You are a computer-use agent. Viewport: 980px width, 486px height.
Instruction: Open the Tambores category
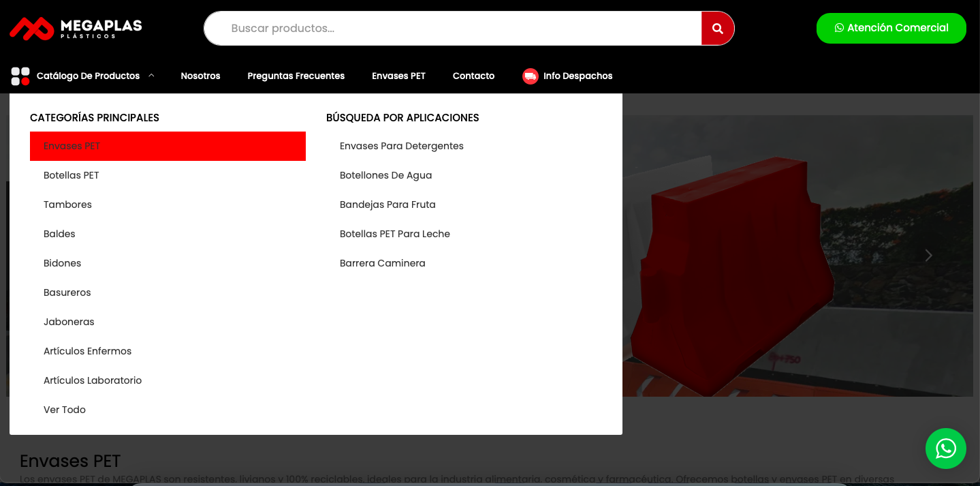coord(168,204)
